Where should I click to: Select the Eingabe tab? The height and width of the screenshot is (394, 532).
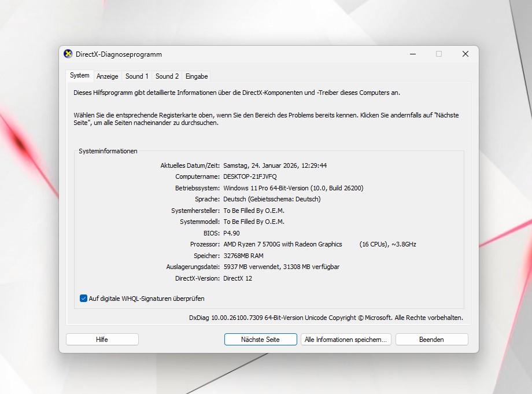coord(197,76)
